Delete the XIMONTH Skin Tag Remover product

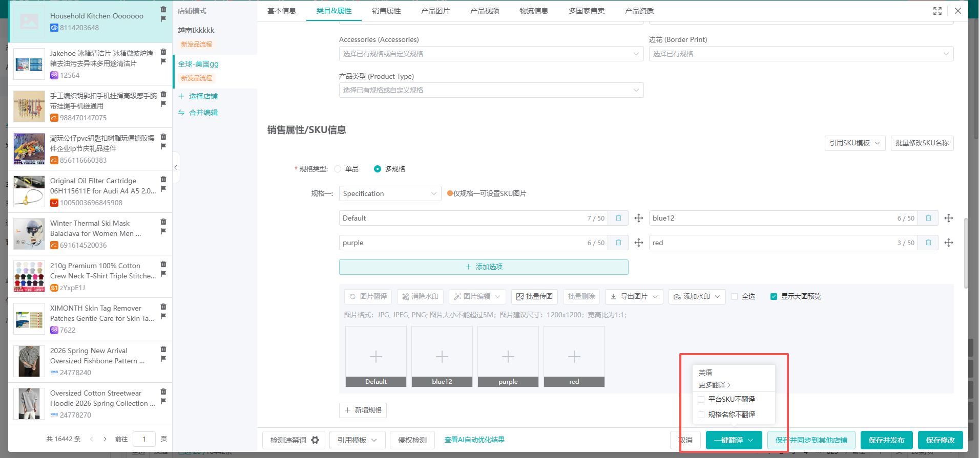click(163, 307)
